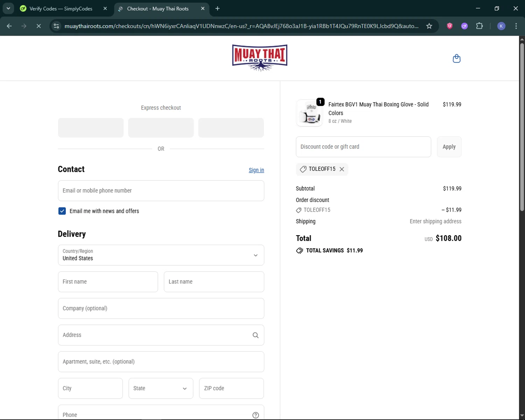Viewport: 525px width, 420px height.
Task: Go back to the previous page
Action: (9, 26)
